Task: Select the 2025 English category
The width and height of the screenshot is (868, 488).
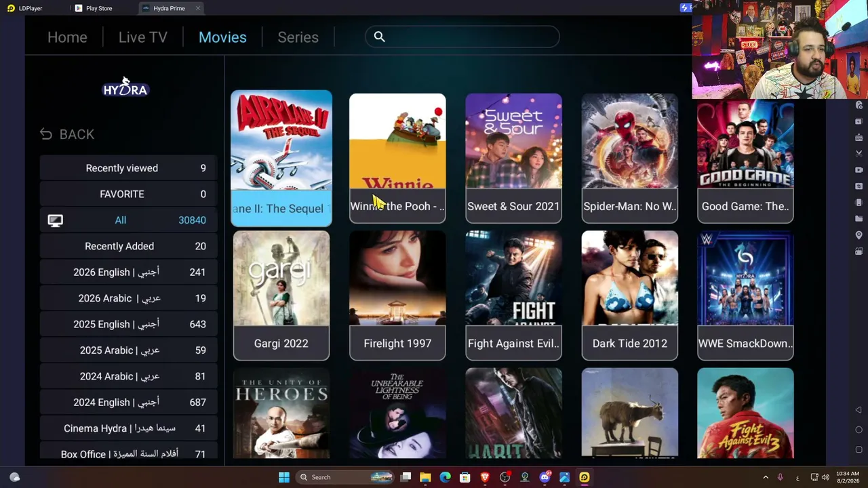Action: pos(128,324)
